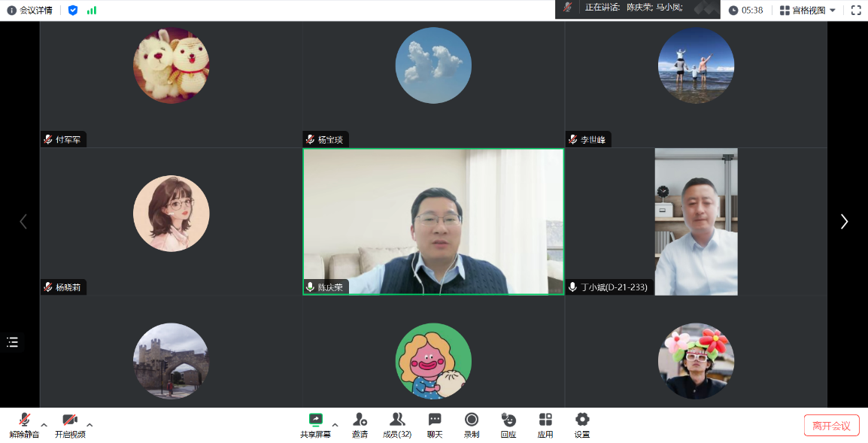Click the blue security shield icon
This screenshot has width=868, height=443.
(73, 11)
